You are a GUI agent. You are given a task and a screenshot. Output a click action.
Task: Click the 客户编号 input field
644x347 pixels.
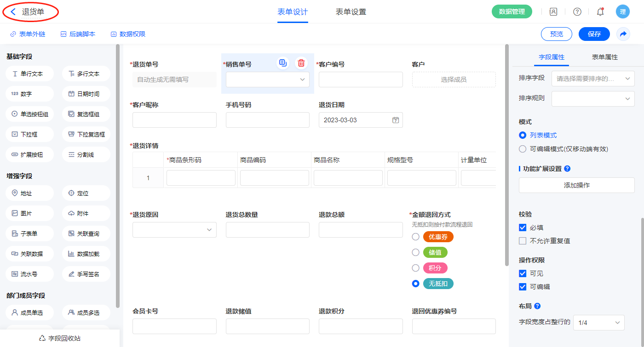point(360,80)
